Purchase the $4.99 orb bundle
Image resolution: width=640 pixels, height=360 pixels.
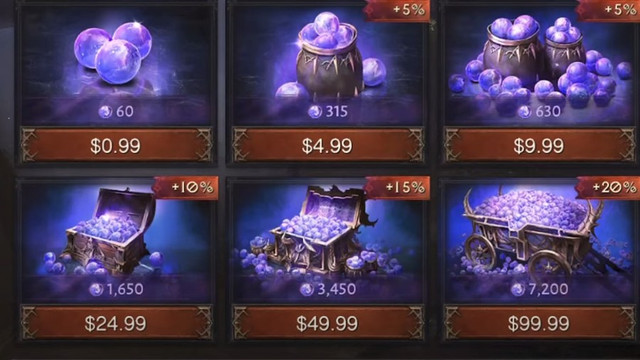click(x=328, y=145)
